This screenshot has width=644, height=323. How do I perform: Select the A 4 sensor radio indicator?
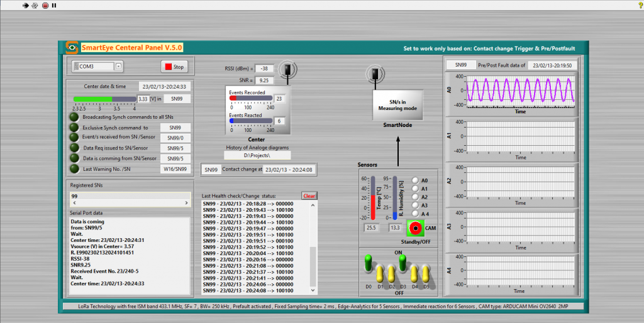(415, 214)
